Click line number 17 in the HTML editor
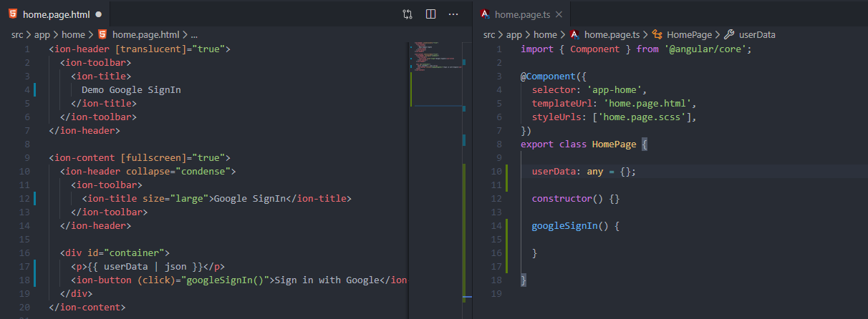Screen dimensions: 868x319 [24, 267]
